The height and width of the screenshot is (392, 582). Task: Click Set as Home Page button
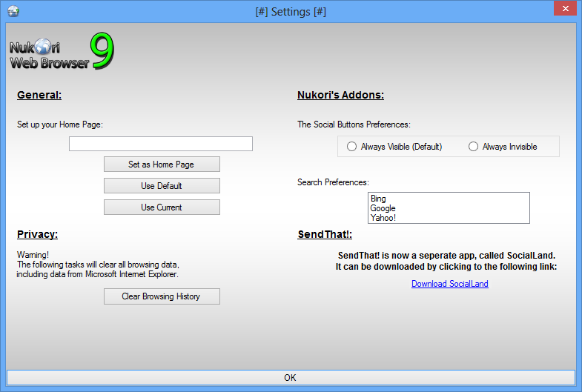click(162, 165)
